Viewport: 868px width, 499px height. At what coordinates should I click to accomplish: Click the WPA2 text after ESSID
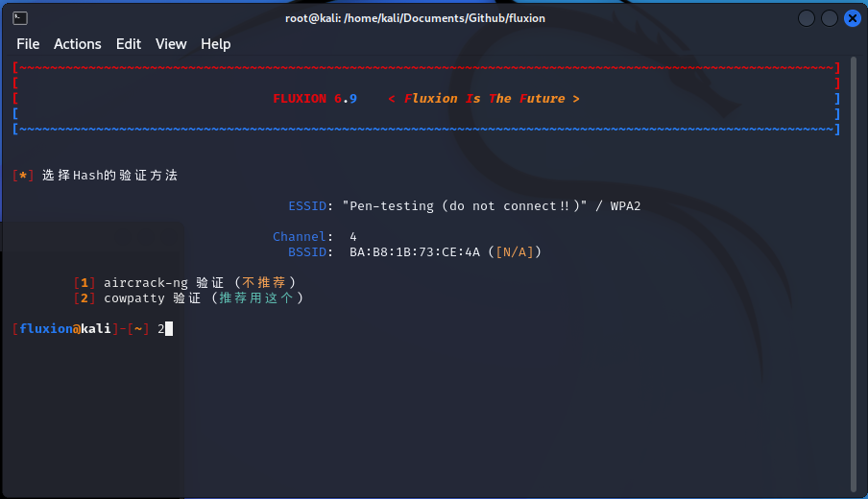(x=625, y=205)
